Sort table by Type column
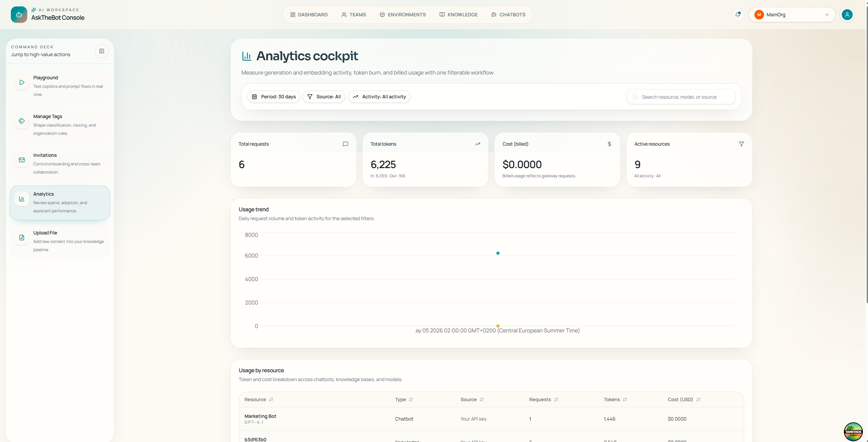868x442 pixels. (x=404, y=399)
